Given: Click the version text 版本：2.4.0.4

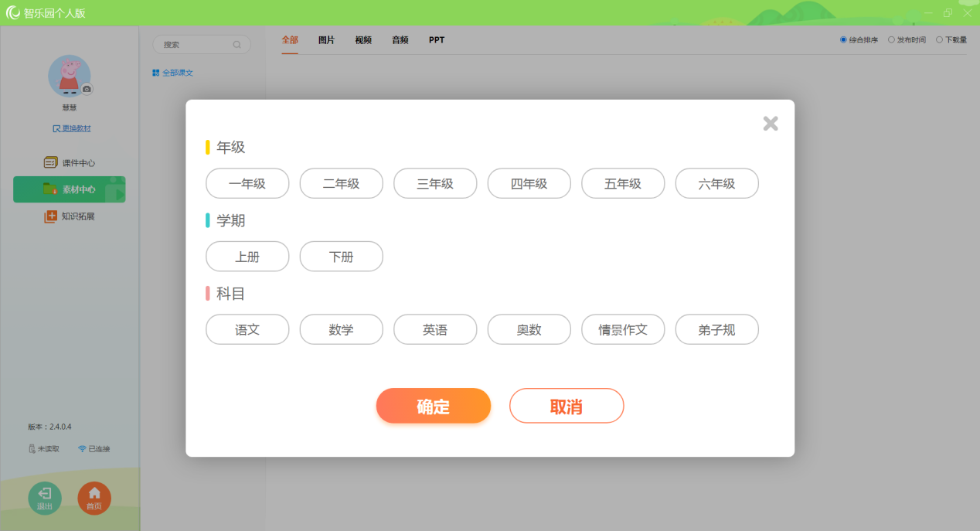Looking at the screenshot, I should point(49,427).
